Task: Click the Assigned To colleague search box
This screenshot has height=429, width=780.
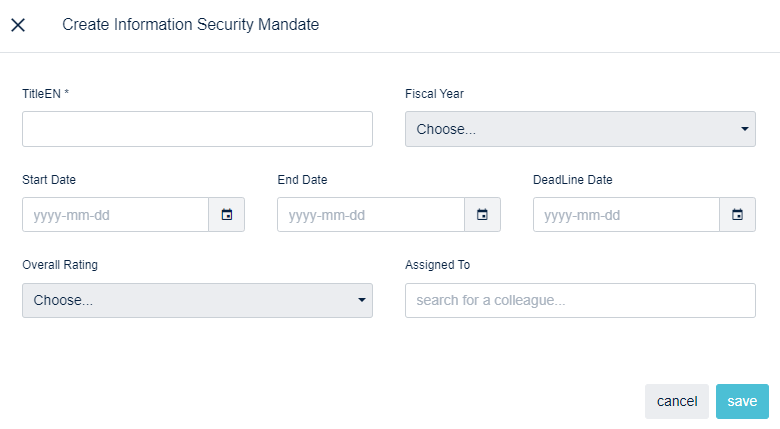Action: pos(580,300)
